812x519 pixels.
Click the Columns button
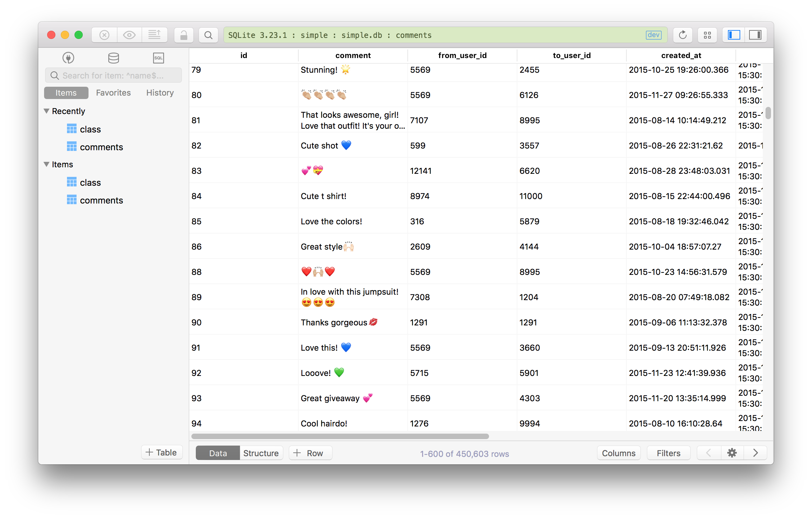619,453
